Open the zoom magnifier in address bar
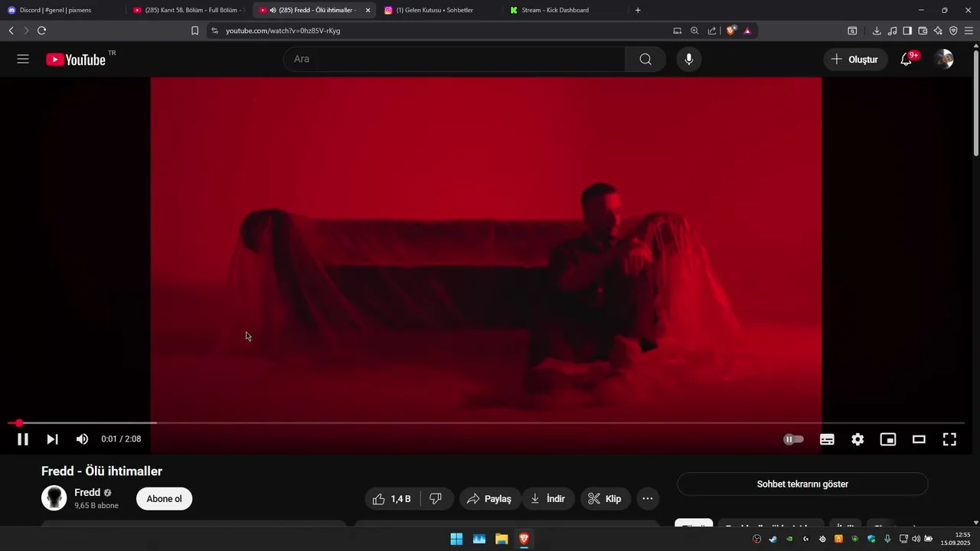980x551 pixels. 694,31
